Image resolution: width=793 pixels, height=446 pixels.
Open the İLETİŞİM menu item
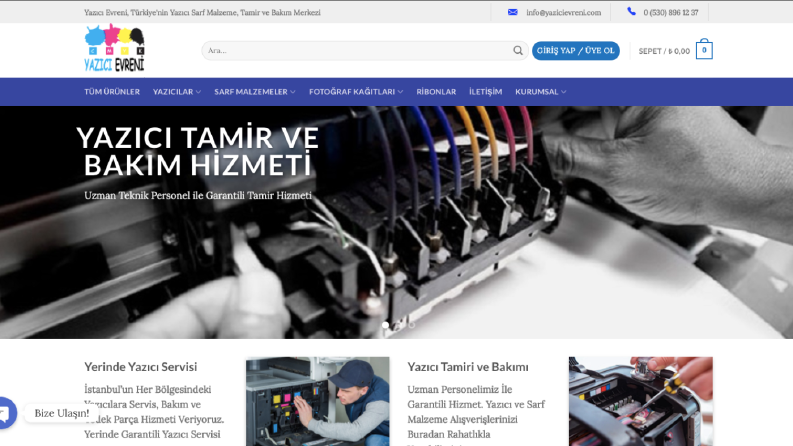point(486,92)
